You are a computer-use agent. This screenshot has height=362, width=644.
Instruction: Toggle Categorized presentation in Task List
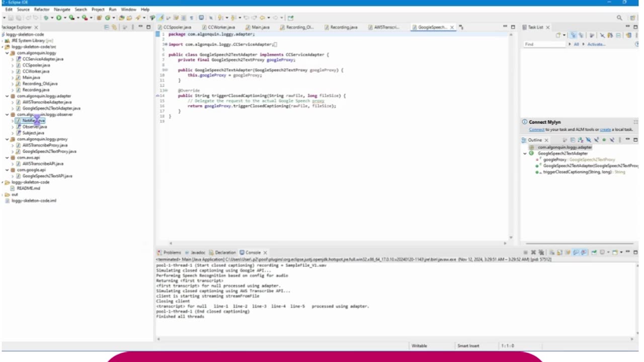tap(573, 35)
